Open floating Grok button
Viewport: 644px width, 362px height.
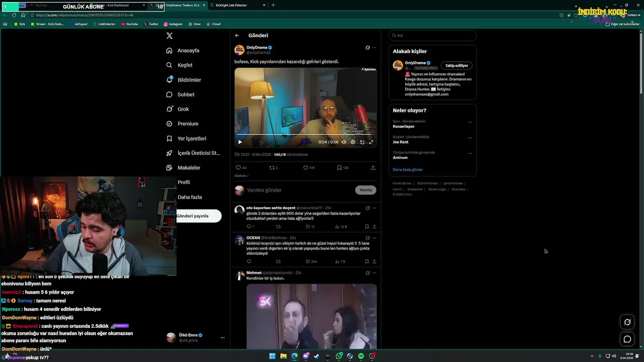click(627, 322)
